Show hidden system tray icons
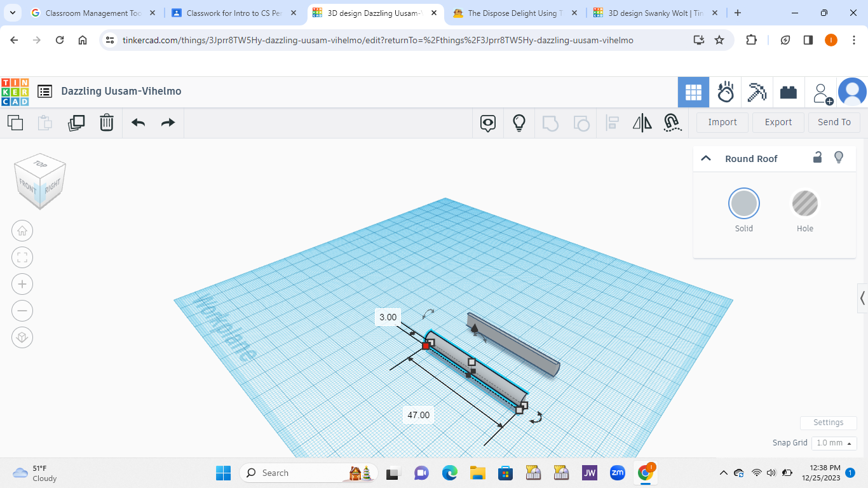The width and height of the screenshot is (868, 488). pyautogui.click(x=723, y=473)
